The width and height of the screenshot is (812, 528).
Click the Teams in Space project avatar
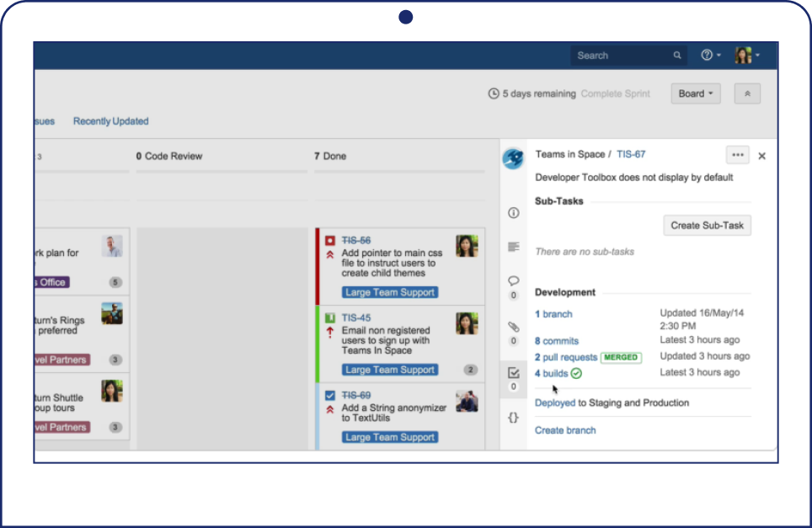pyautogui.click(x=512, y=157)
